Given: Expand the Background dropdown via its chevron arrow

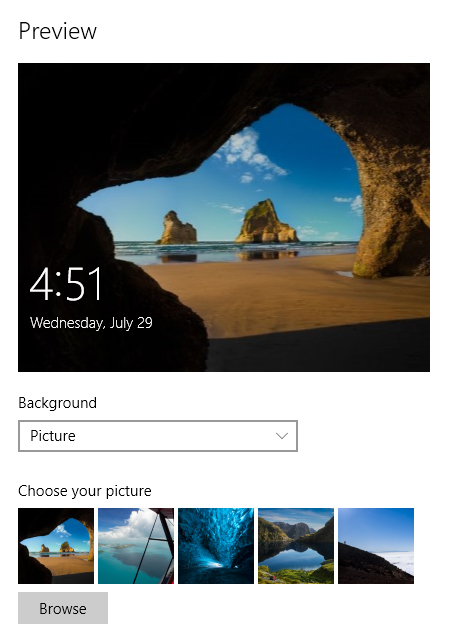Looking at the screenshot, I should 281,436.
